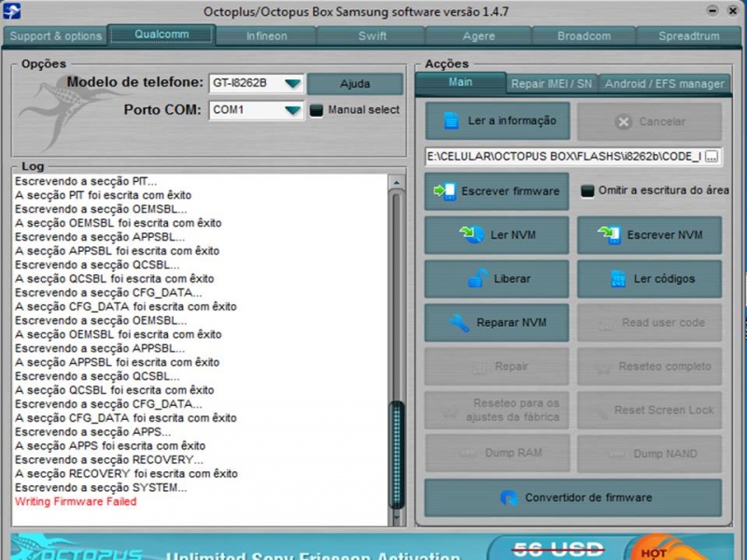This screenshot has height=560, width=747.
Task: Click the Ler a informação document icon
Action: coord(451,120)
